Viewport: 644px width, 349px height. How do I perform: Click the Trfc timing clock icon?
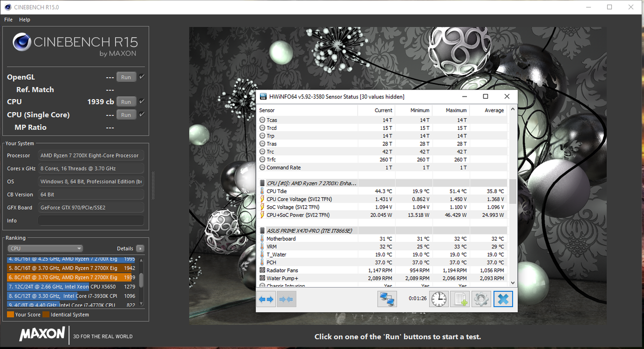[x=262, y=159]
